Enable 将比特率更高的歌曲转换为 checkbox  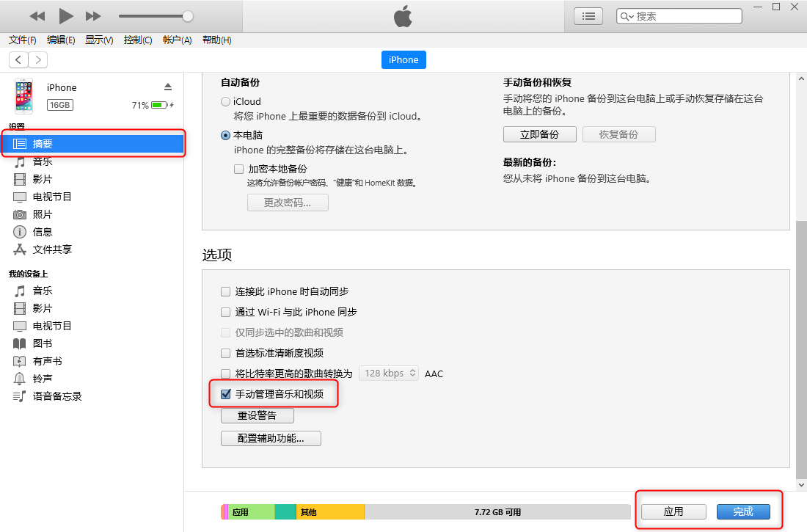point(225,374)
